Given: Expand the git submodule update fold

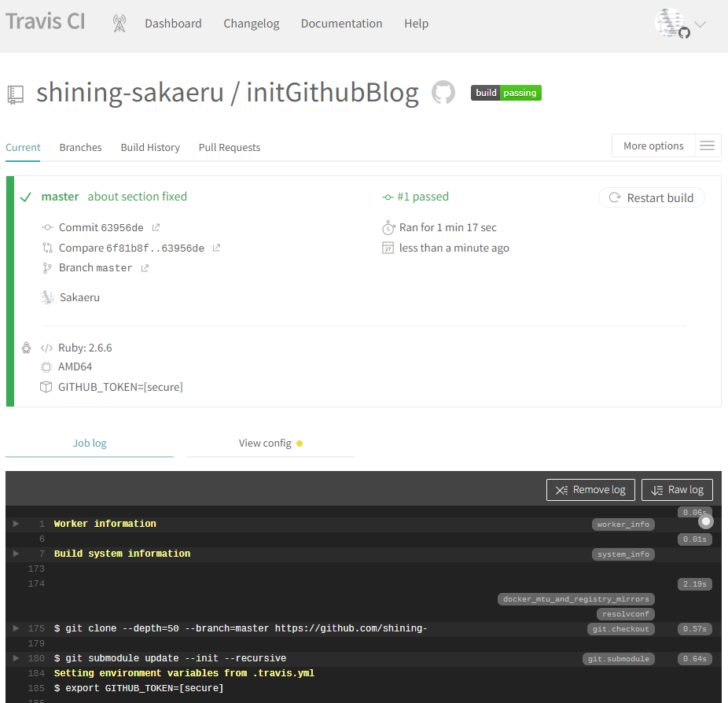Looking at the screenshot, I should point(16,658).
